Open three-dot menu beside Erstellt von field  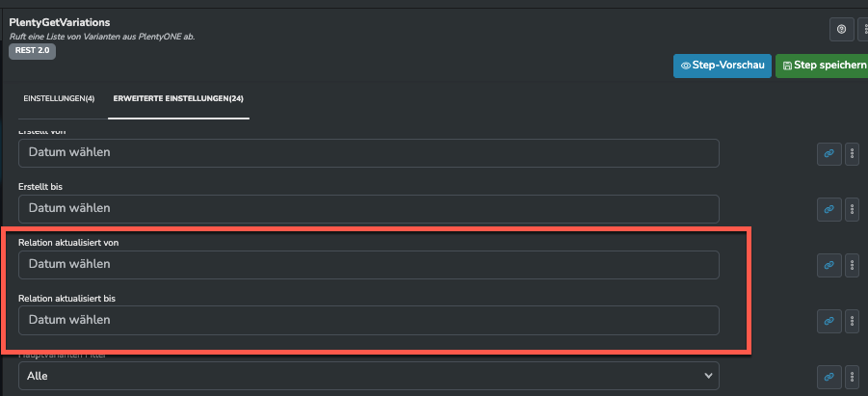852,154
